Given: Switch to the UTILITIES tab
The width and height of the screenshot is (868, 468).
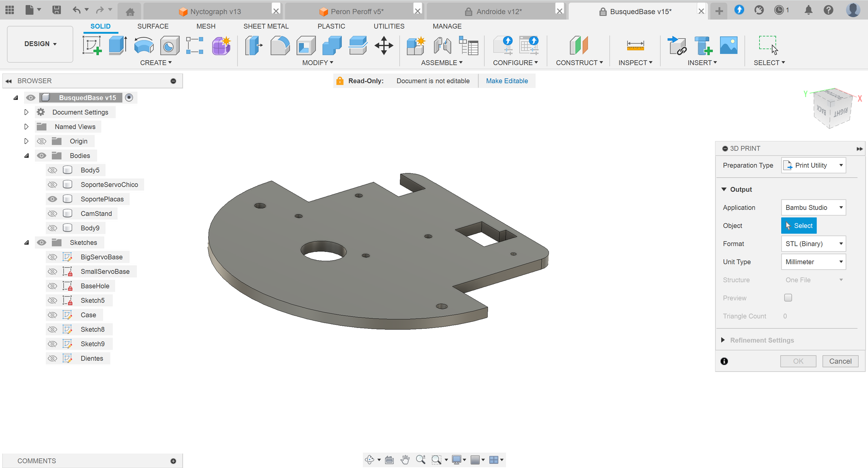Looking at the screenshot, I should (x=389, y=26).
